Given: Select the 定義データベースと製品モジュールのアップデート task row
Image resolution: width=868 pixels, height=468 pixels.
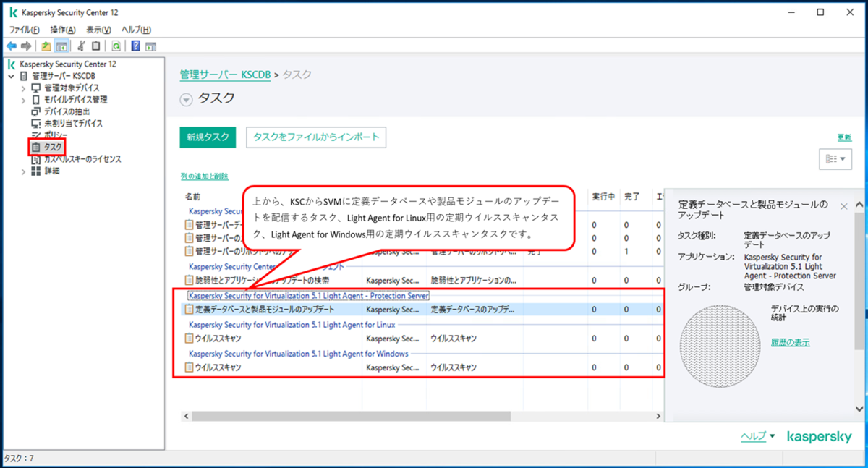Looking at the screenshot, I should pos(422,310).
